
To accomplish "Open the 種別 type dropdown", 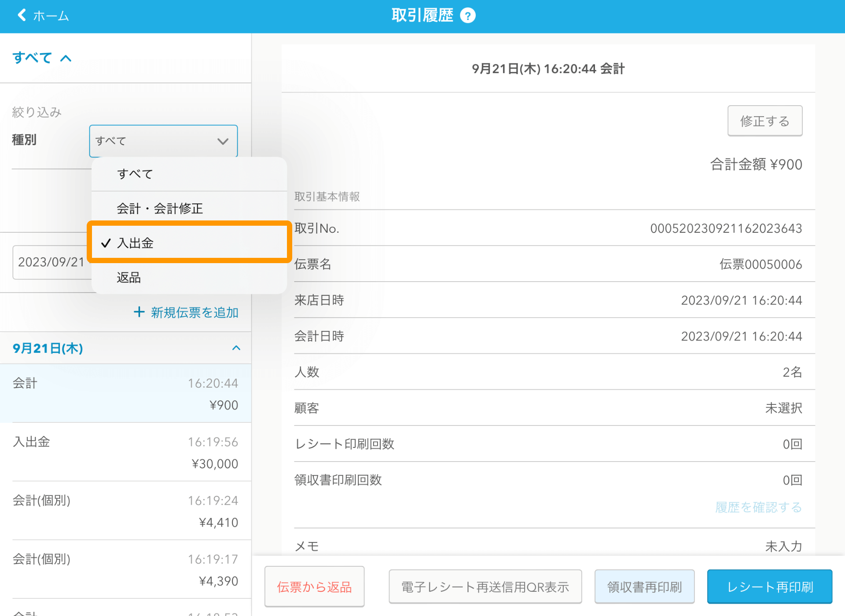I will coord(163,141).
